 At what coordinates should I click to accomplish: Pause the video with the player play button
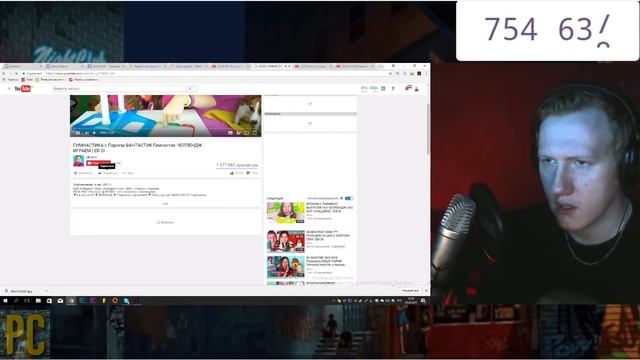point(78,133)
